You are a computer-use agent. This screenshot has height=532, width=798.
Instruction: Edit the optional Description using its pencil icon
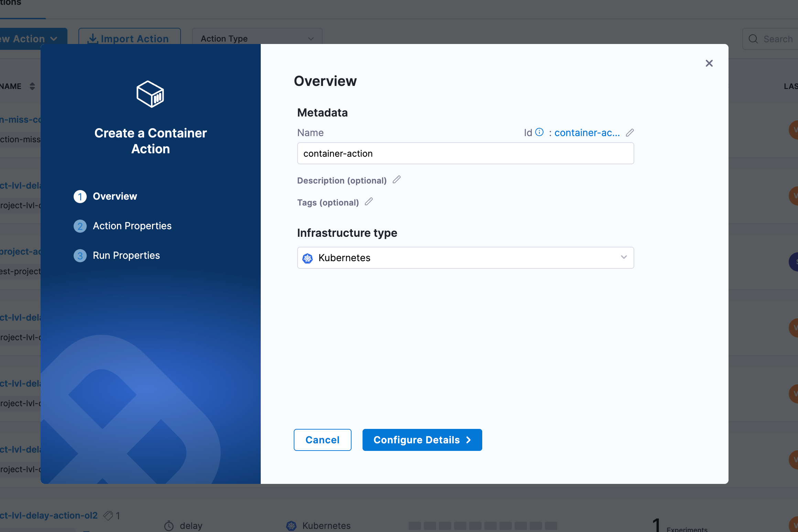pos(397,180)
